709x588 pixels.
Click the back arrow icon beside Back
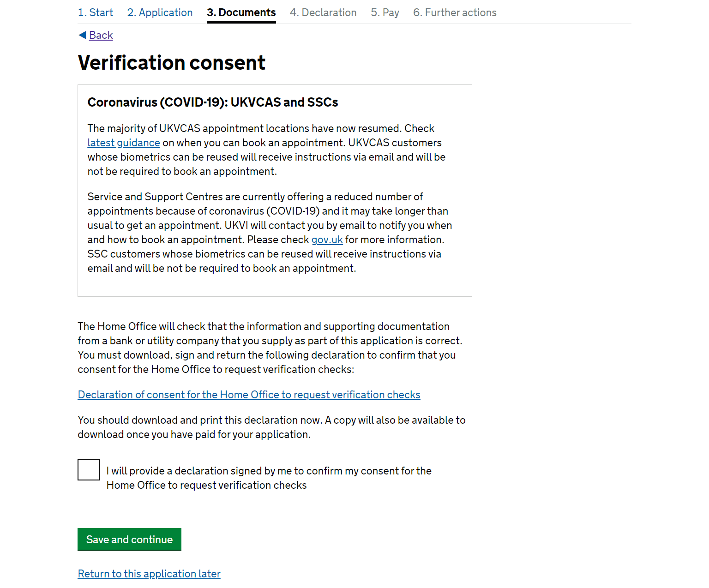coord(82,35)
